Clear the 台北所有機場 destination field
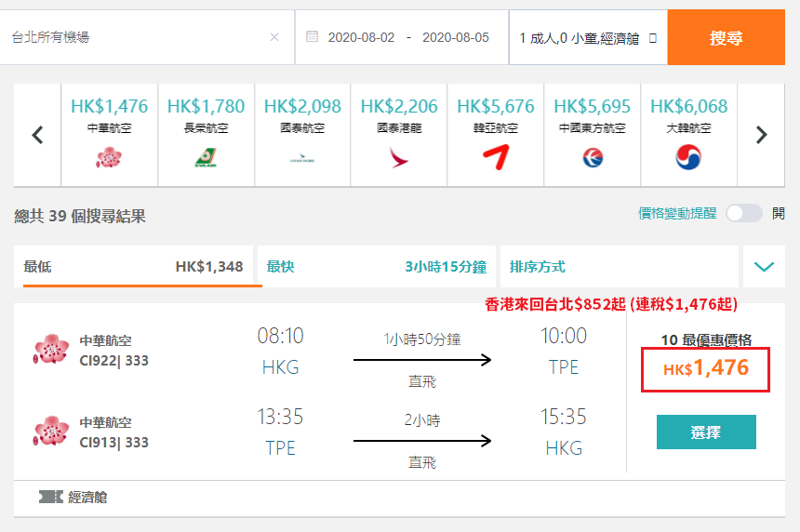This screenshot has width=800, height=532. click(274, 37)
